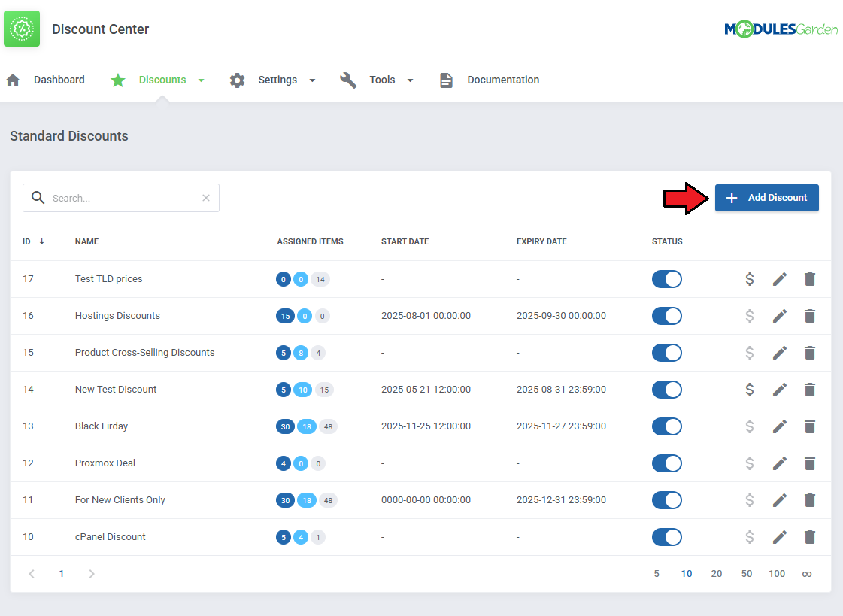
Task: Toggle status of Hostings Discounts
Action: (667, 316)
